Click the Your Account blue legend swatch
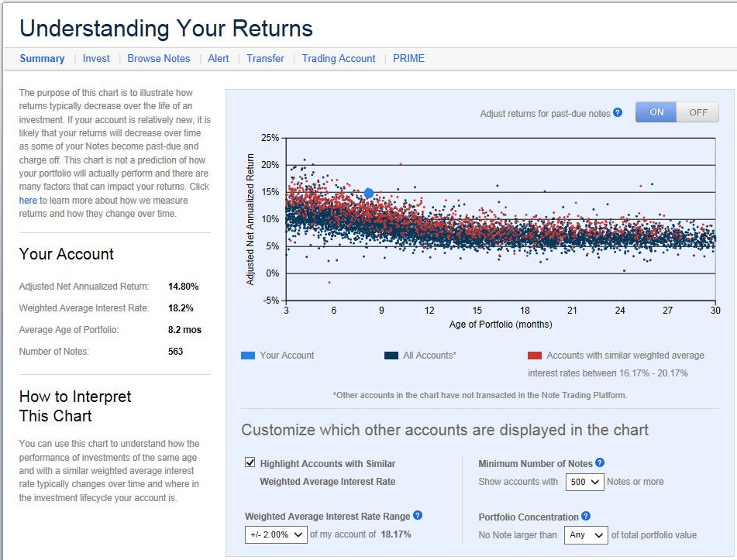 click(248, 356)
